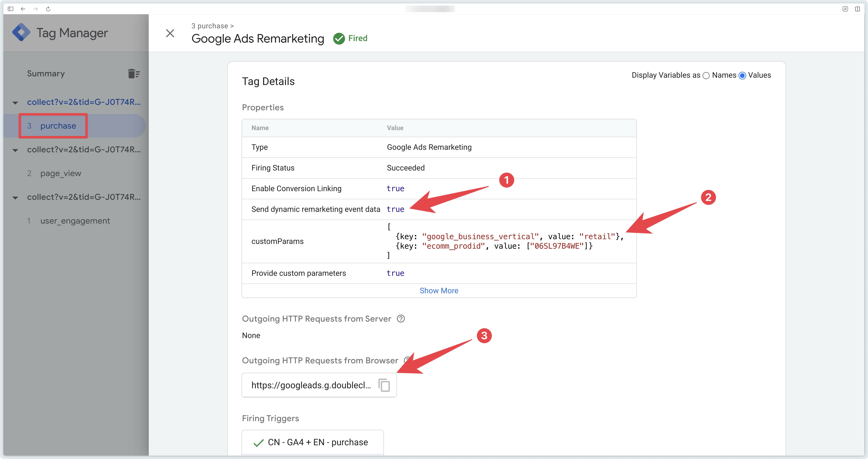Click the ecomm_prodid key line
Viewport: 868px width, 459px height.
[494, 246]
